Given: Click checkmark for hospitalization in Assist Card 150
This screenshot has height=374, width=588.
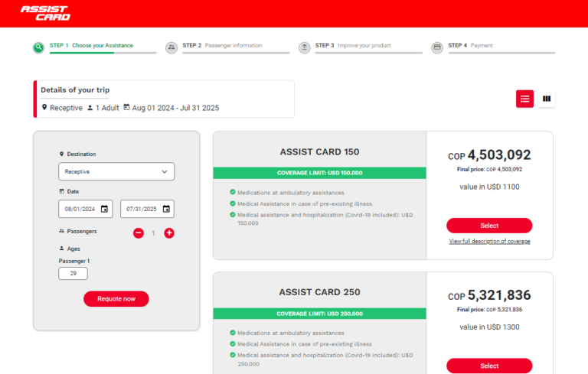Looking at the screenshot, I should pyautogui.click(x=233, y=215).
